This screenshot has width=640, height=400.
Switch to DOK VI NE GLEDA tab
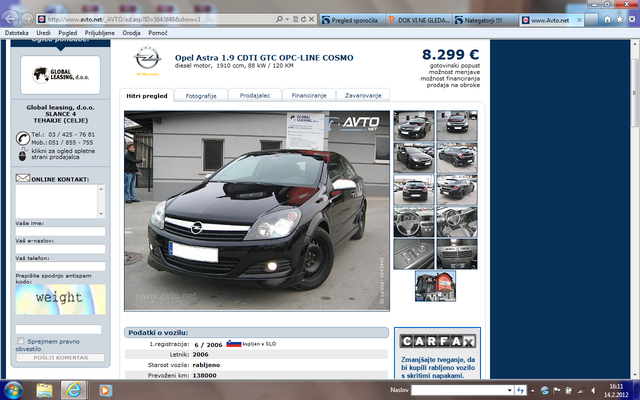pyautogui.click(x=419, y=20)
